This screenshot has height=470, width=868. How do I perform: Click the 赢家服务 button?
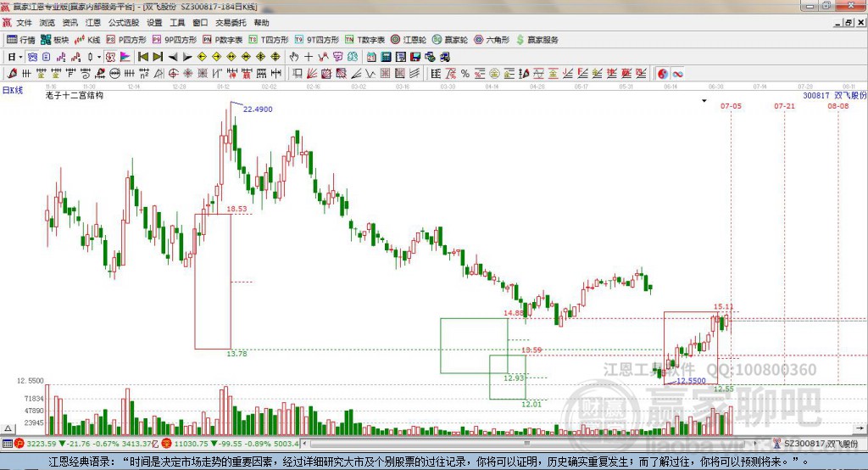(x=537, y=40)
